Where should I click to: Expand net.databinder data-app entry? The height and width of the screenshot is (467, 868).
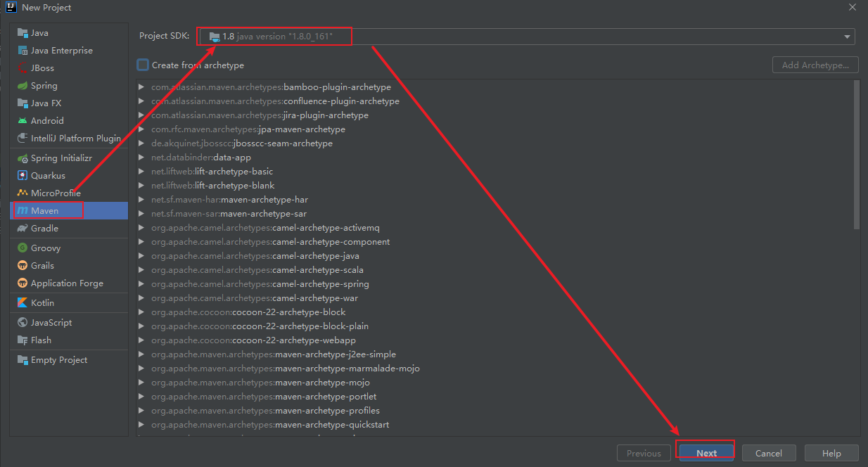coord(141,158)
